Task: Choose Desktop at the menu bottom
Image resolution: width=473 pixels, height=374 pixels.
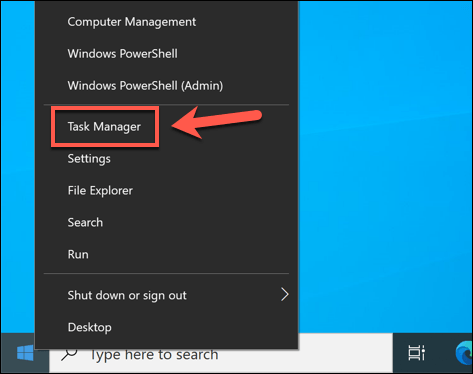Action: [90, 327]
